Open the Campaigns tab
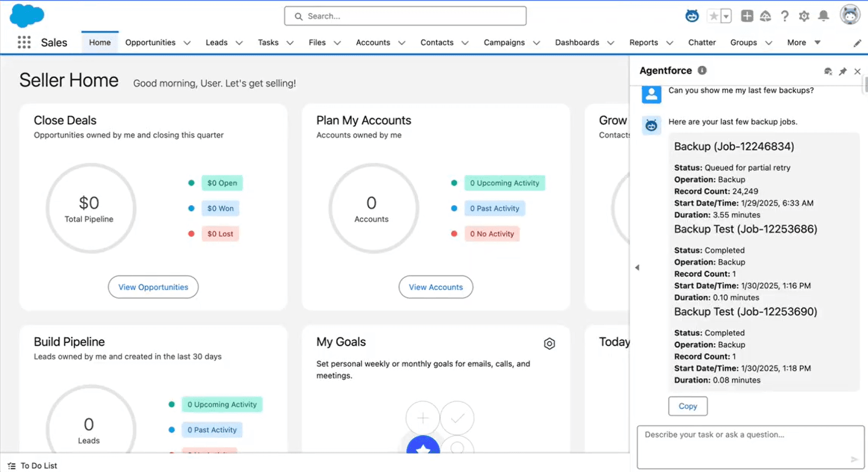The width and height of the screenshot is (868, 472). [x=504, y=42]
